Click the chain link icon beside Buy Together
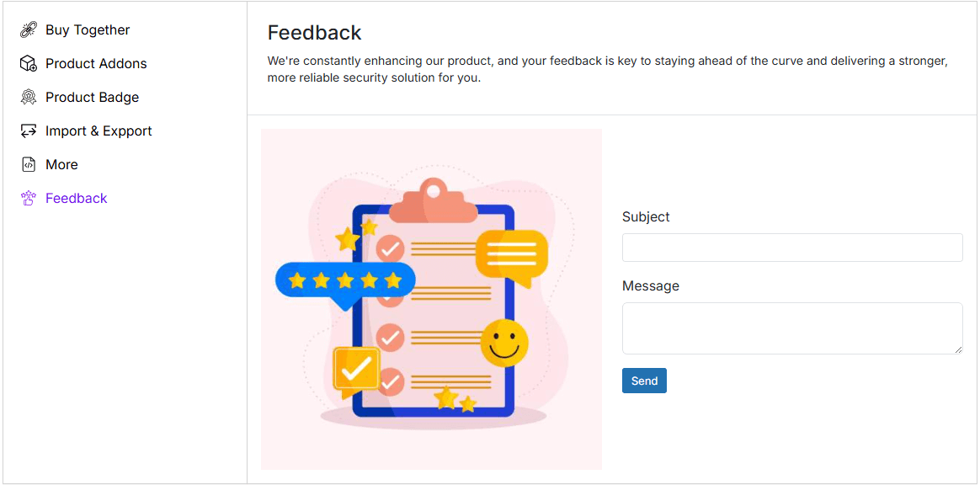980x485 pixels. click(x=27, y=29)
